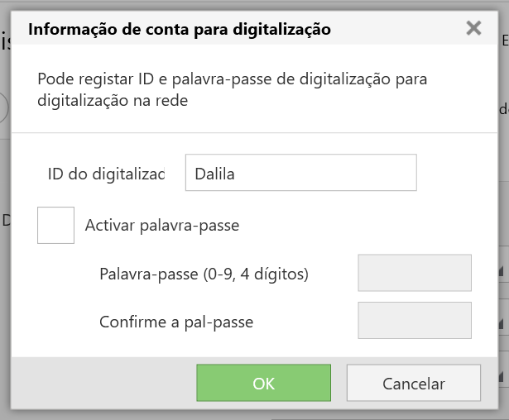509x420 pixels.
Task: Click the Palavra-passe (0-9, 4 dígitos) input box
Action: pos(414,273)
